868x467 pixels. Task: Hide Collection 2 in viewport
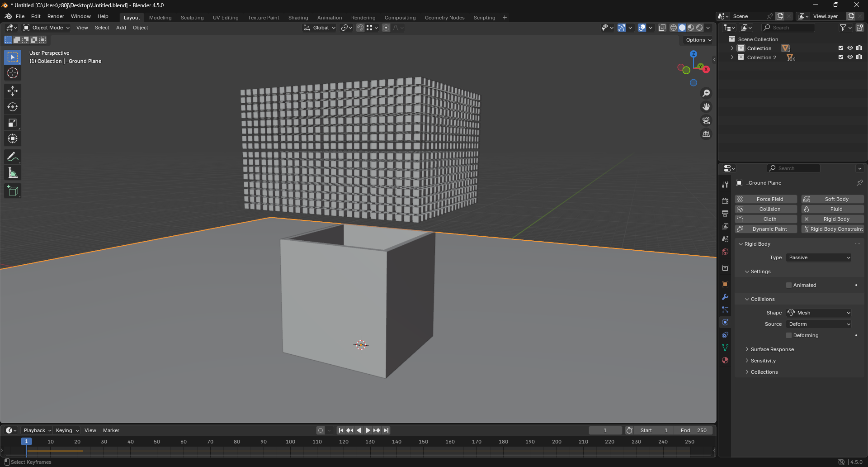[x=850, y=57]
